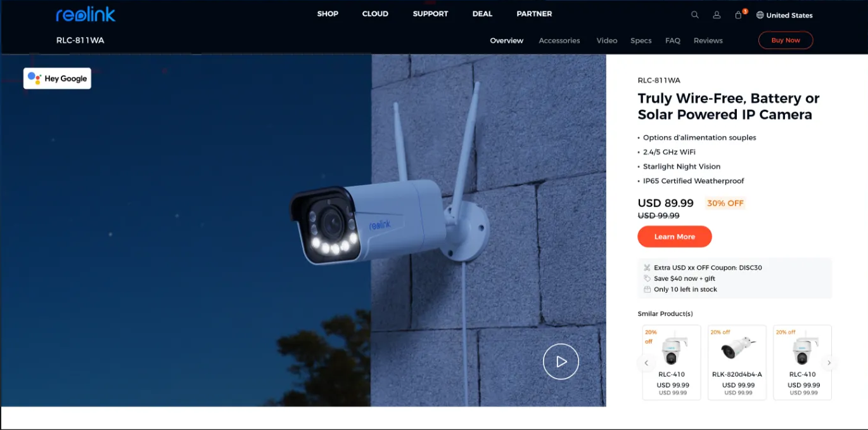
Task: Click the Reolink logo
Action: (x=86, y=15)
